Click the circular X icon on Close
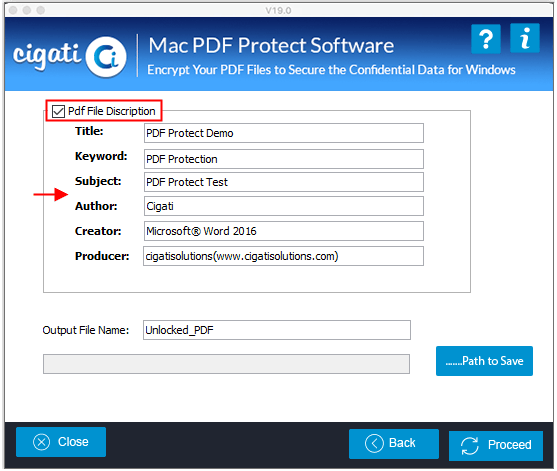Image resolution: width=557 pixels, height=471 pixels. click(42, 442)
